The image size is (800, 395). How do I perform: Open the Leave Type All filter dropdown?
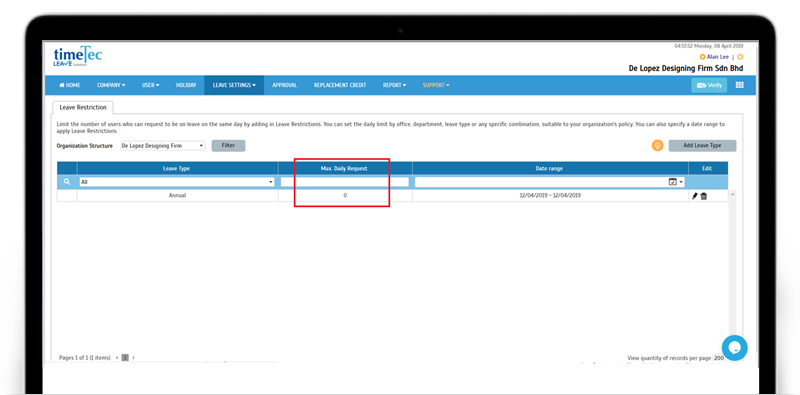click(x=177, y=182)
